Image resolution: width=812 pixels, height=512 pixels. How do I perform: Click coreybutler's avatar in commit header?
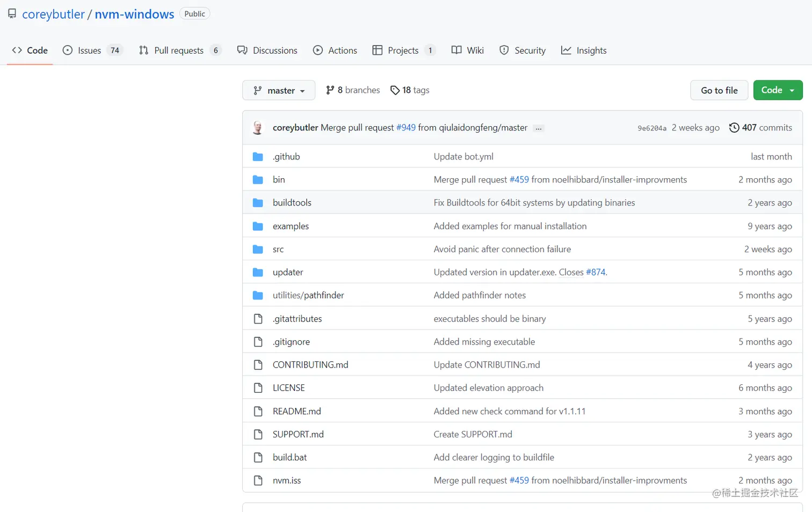click(x=258, y=128)
